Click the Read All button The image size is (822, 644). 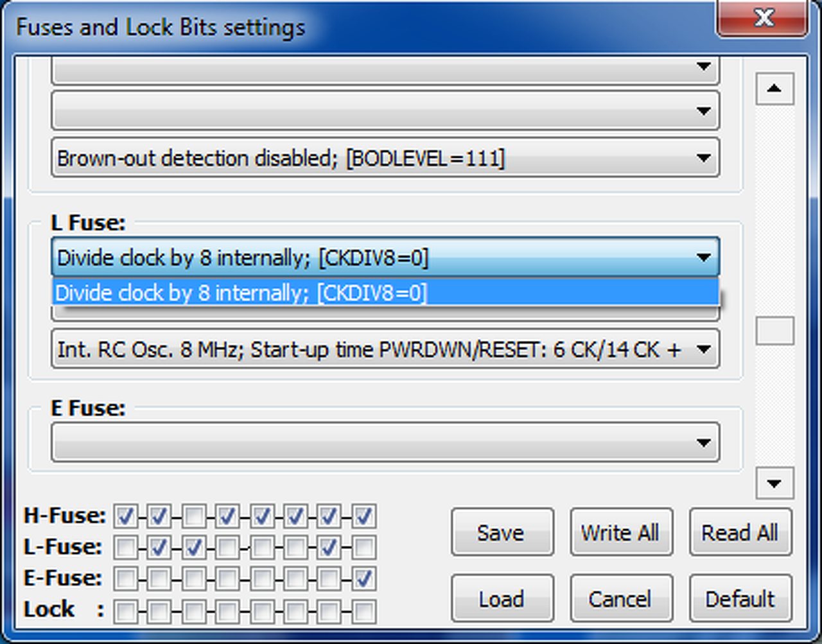pyautogui.click(x=740, y=532)
